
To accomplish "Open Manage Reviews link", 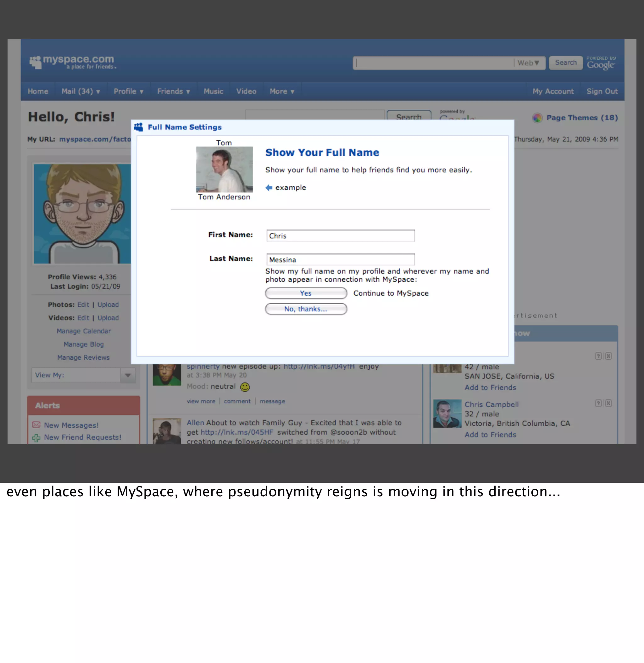I will click(x=84, y=358).
